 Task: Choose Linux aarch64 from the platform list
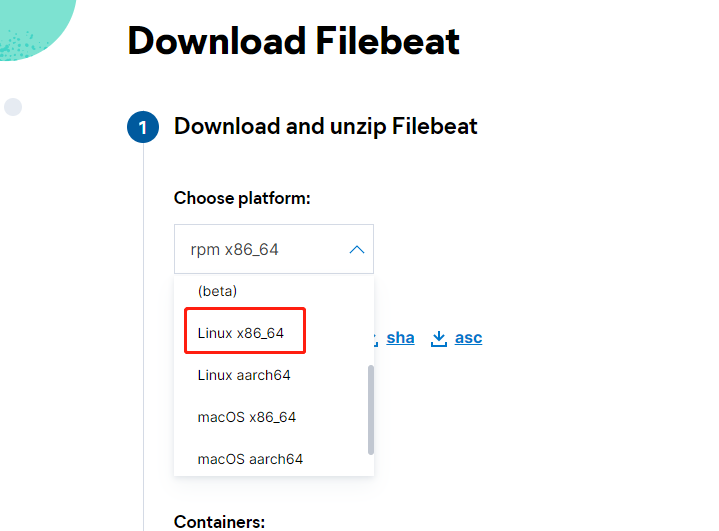[244, 375]
